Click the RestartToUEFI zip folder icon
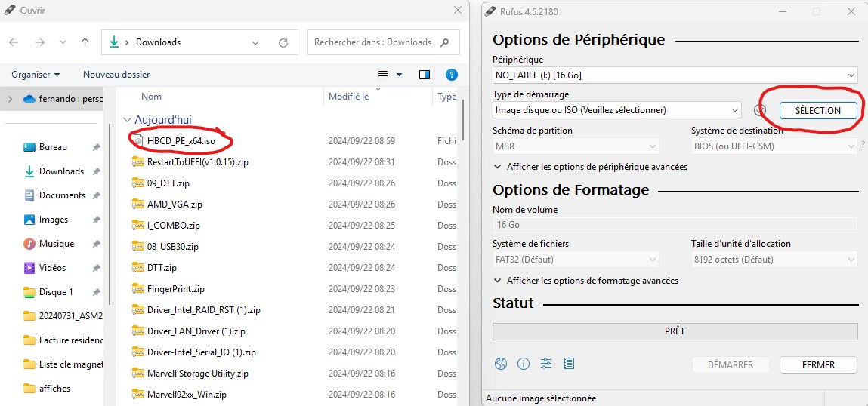The image size is (868, 406). click(x=137, y=162)
